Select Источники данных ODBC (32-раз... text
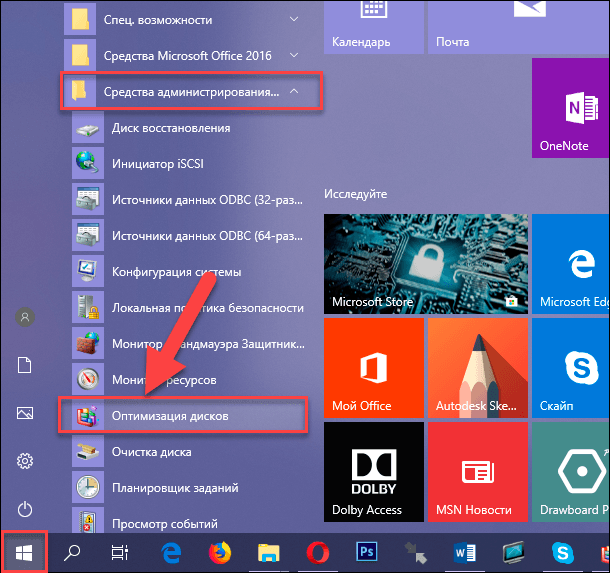 [x=207, y=200]
